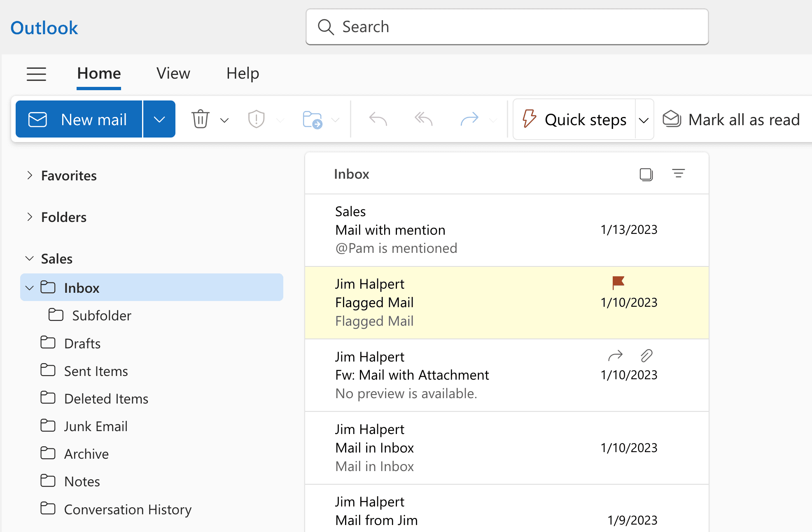Open the Quick steps dropdown
This screenshot has height=532, width=812.
tap(644, 119)
